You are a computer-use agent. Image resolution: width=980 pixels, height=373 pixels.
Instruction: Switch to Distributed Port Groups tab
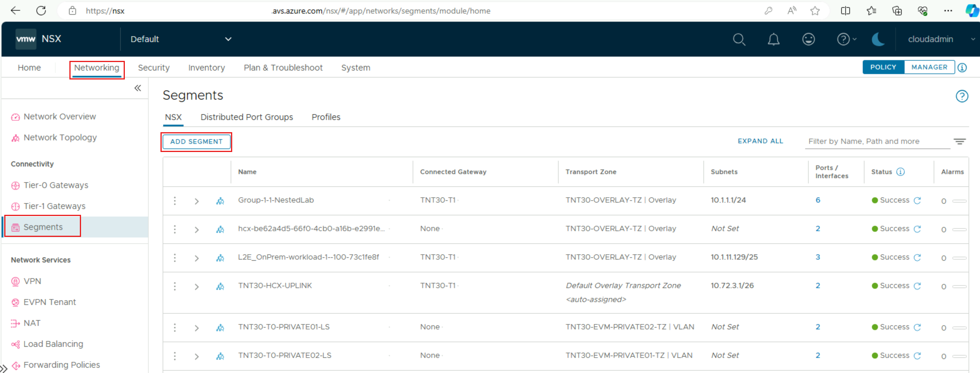pos(247,117)
